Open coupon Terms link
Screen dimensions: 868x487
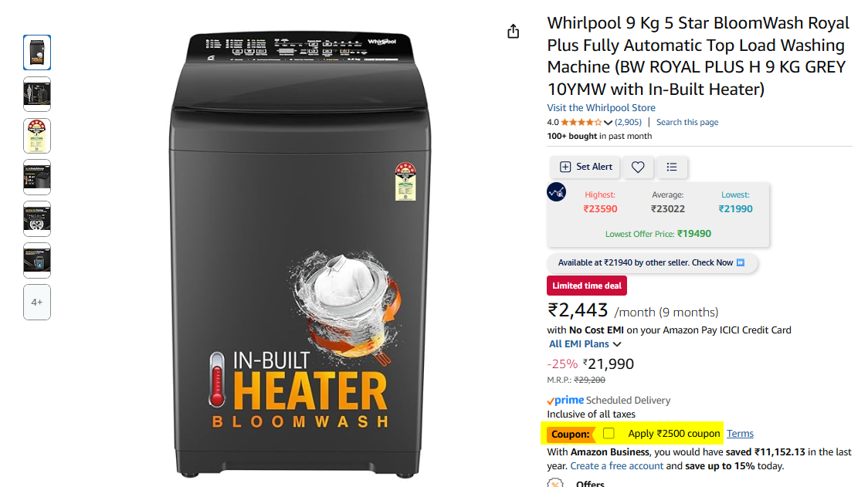coord(740,433)
